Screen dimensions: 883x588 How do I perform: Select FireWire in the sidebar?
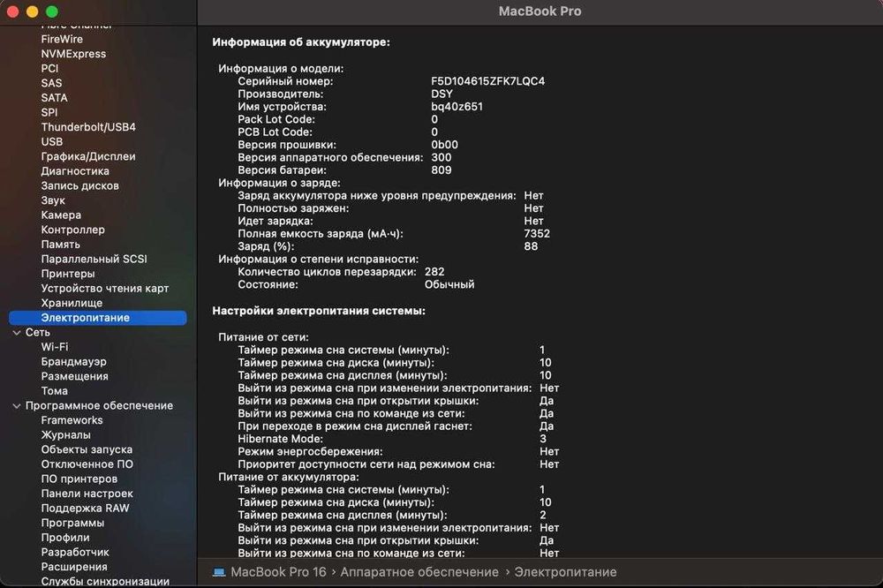62,39
